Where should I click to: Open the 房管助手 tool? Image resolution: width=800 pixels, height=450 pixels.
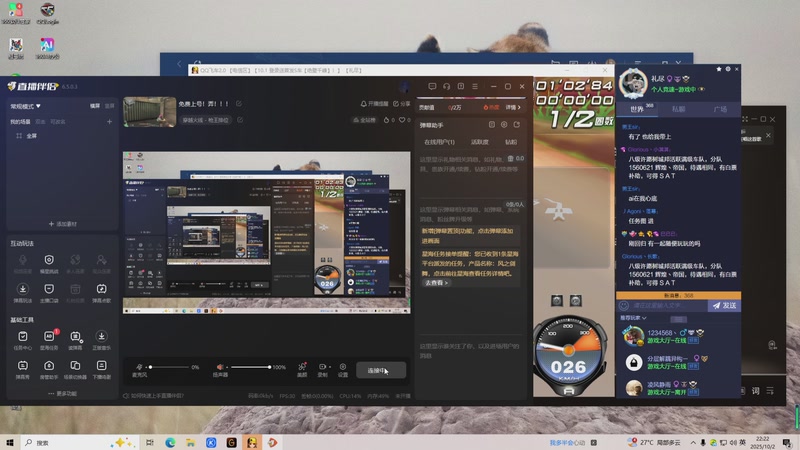[49, 369]
